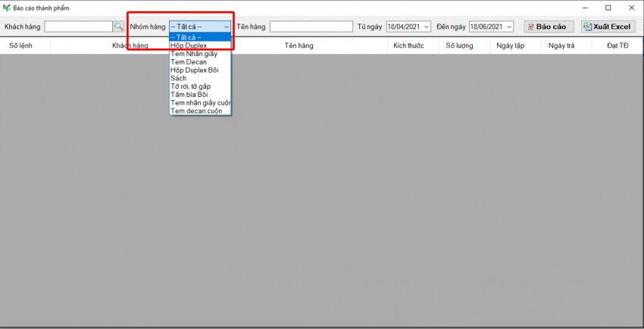Viewport: 644px width, 329px height.
Task: Open the Từ ngày date picker dropdown
Action: (x=427, y=27)
